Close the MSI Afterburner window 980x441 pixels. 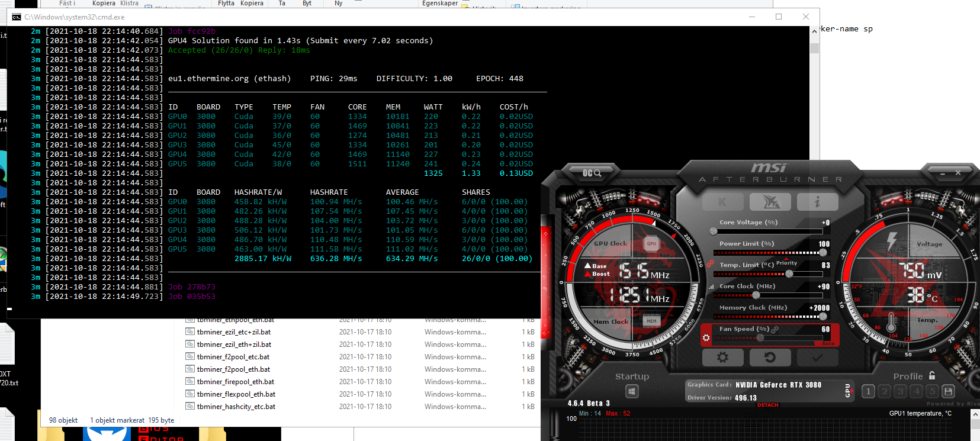pyautogui.click(x=958, y=173)
